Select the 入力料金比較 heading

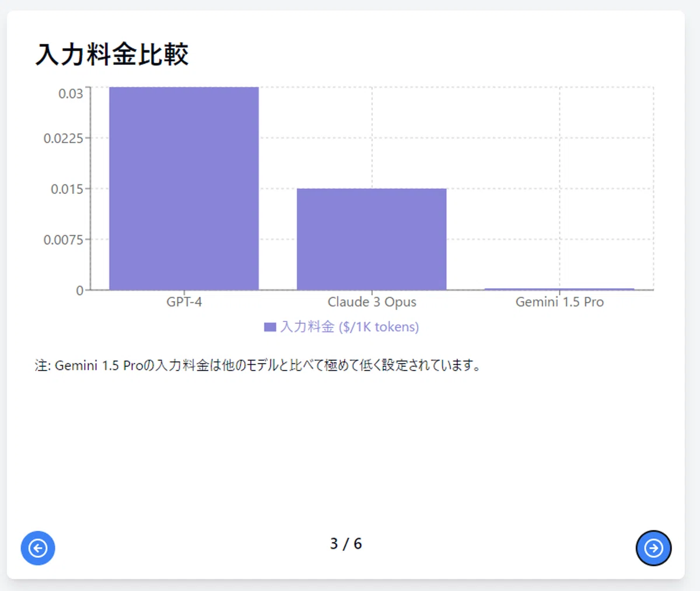click(112, 55)
